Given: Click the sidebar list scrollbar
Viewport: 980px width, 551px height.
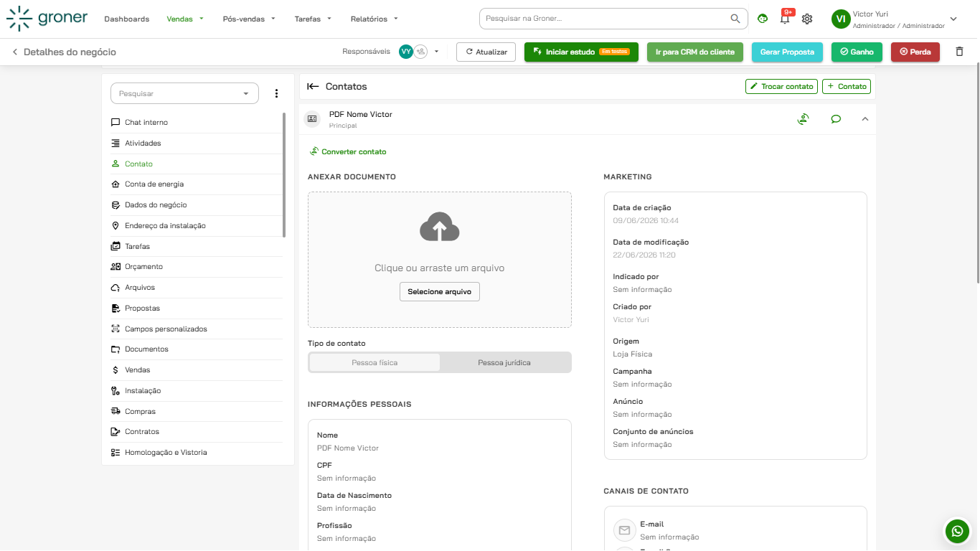Looking at the screenshot, I should (x=285, y=174).
